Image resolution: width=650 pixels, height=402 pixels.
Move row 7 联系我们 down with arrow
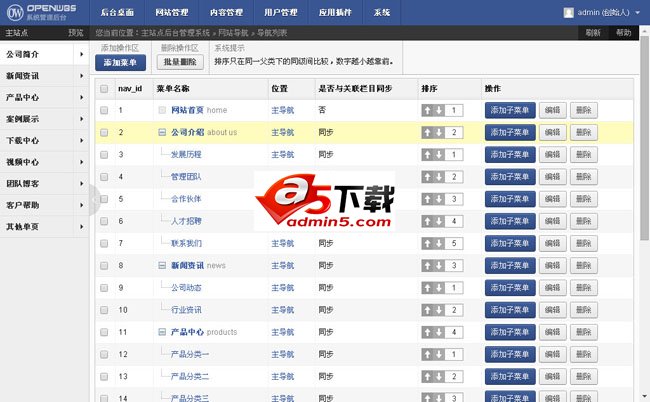(439, 244)
